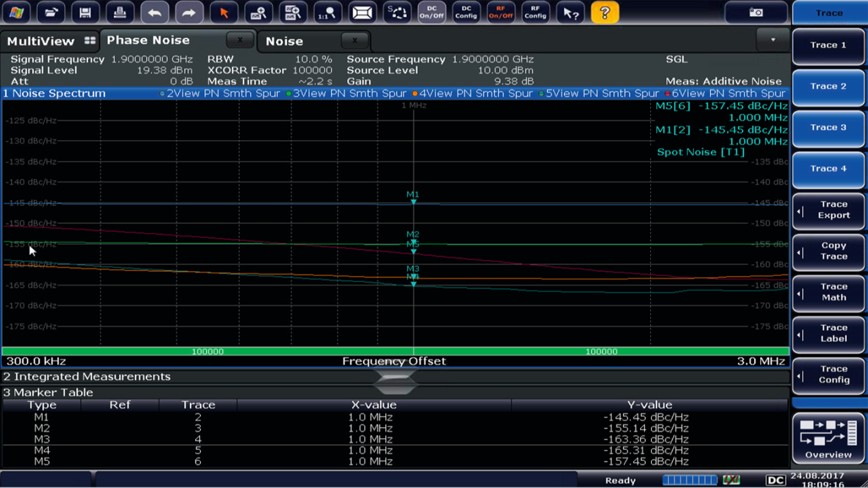Click M3 Y-value -163.36 dBc/Hz cell

pos(646,439)
